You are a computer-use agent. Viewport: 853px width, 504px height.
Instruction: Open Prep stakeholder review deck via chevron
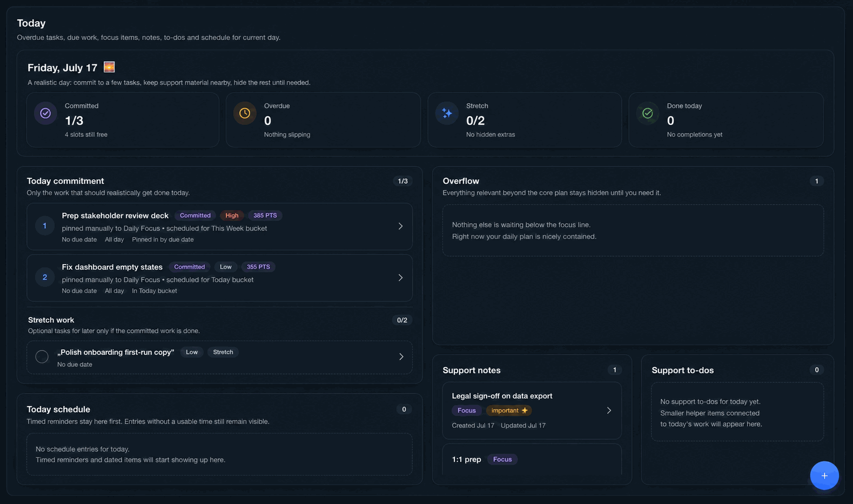coord(400,226)
